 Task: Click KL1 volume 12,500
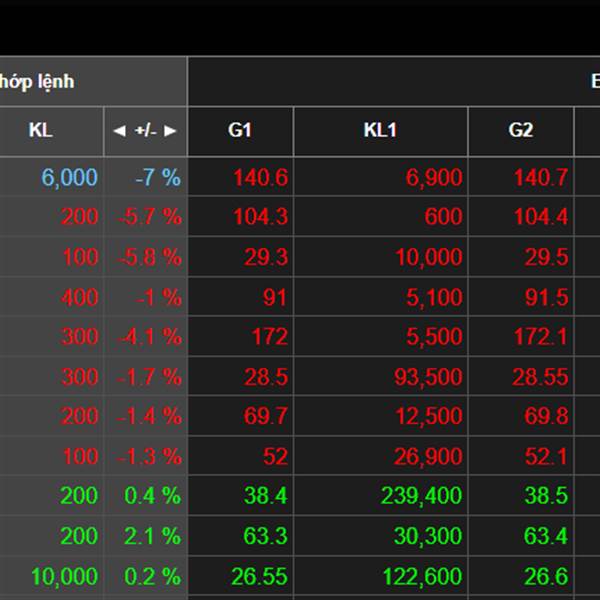click(x=429, y=416)
